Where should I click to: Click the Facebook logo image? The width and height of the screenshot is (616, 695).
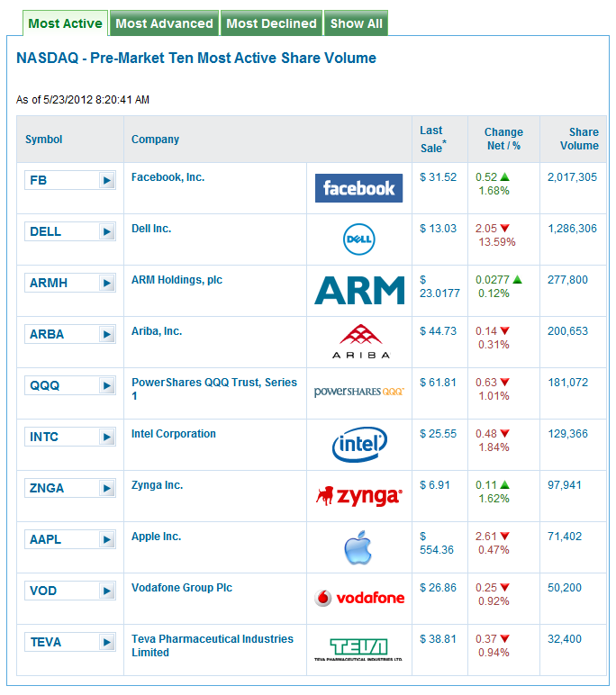tap(358, 188)
